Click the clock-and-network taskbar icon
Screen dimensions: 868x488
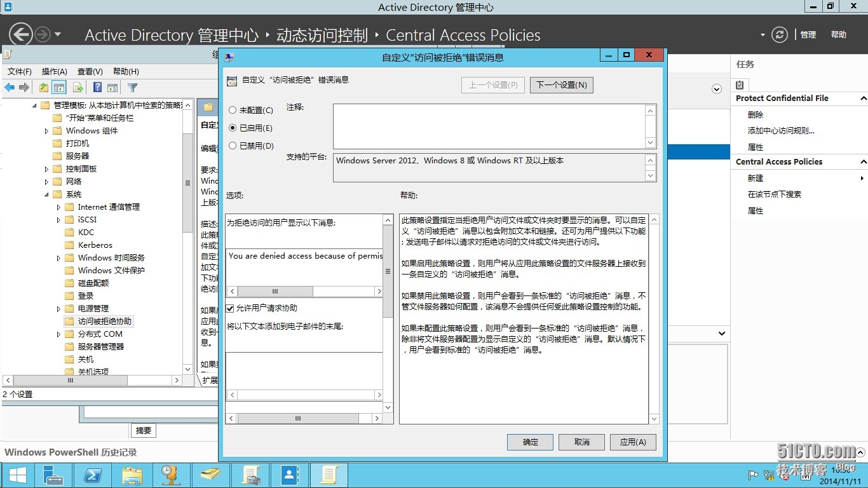click(x=171, y=475)
